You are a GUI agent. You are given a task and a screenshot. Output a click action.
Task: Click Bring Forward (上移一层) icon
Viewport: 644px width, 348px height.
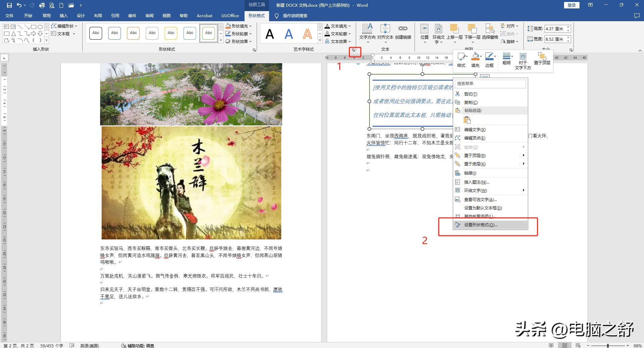pyautogui.click(x=455, y=32)
